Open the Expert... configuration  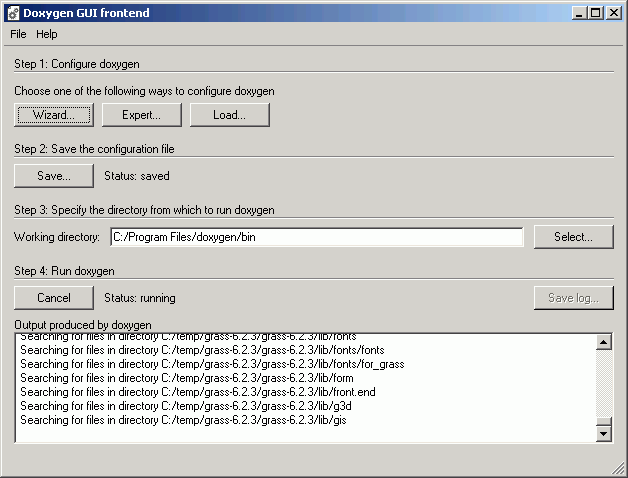tap(141, 115)
